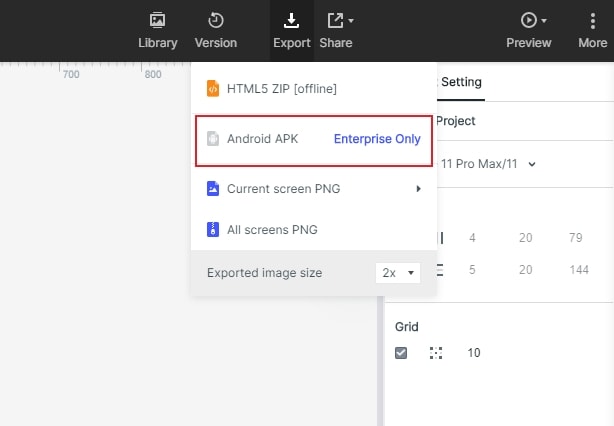Open Version history
The height and width of the screenshot is (426, 614).
coord(216,31)
